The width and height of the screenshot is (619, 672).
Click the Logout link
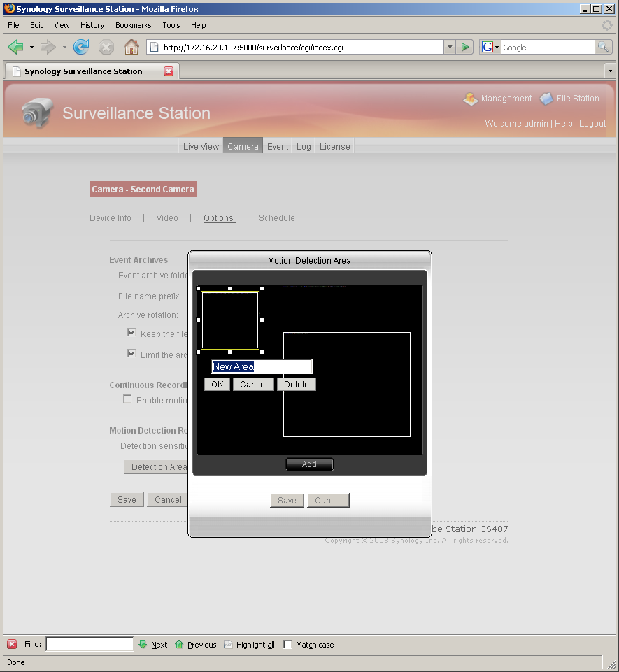pyautogui.click(x=592, y=124)
